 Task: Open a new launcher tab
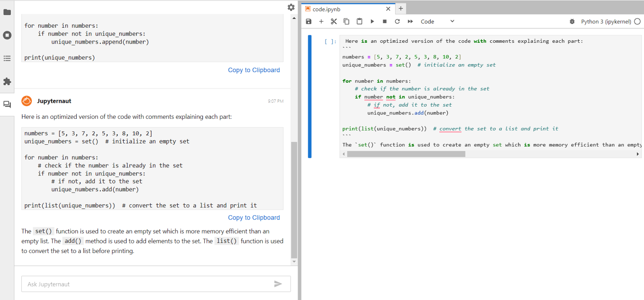[x=400, y=8]
